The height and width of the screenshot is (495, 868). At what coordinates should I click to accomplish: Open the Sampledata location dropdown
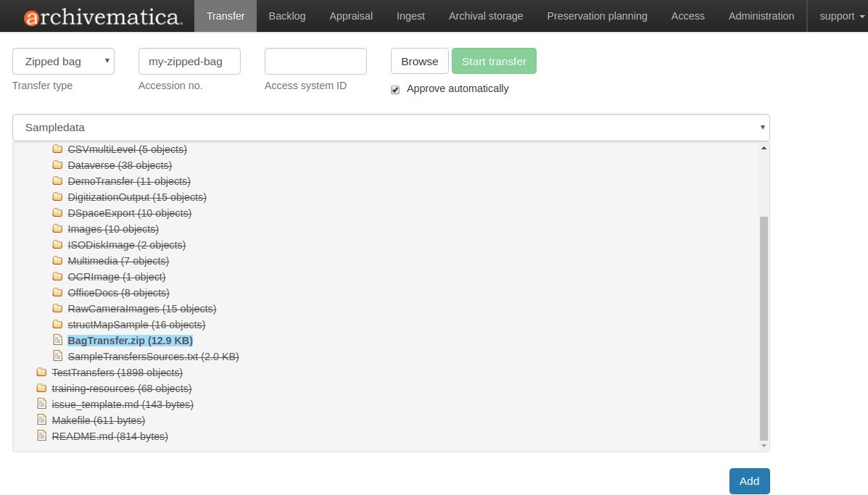click(391, 128)
